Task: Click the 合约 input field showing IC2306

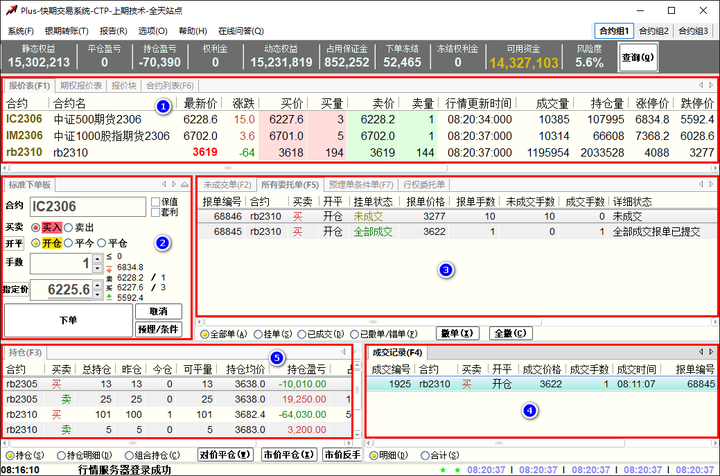Action: (x=88, y=207)
